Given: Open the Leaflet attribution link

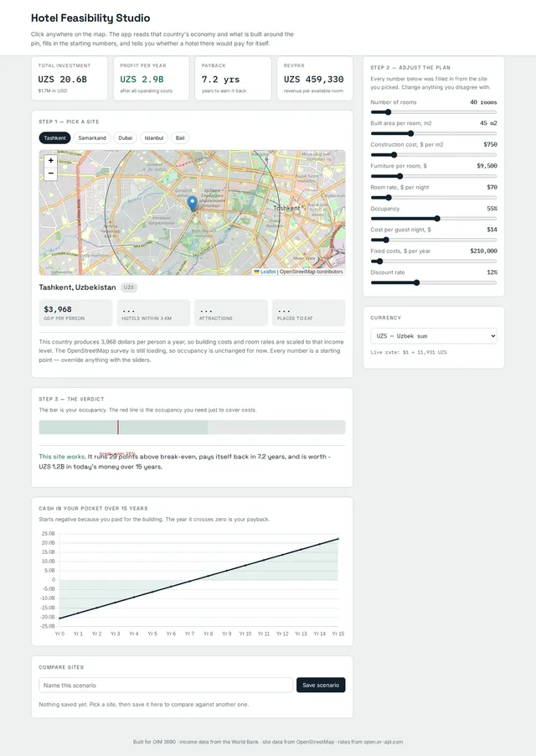Looking at the screenshot, I should coord(268,272).
